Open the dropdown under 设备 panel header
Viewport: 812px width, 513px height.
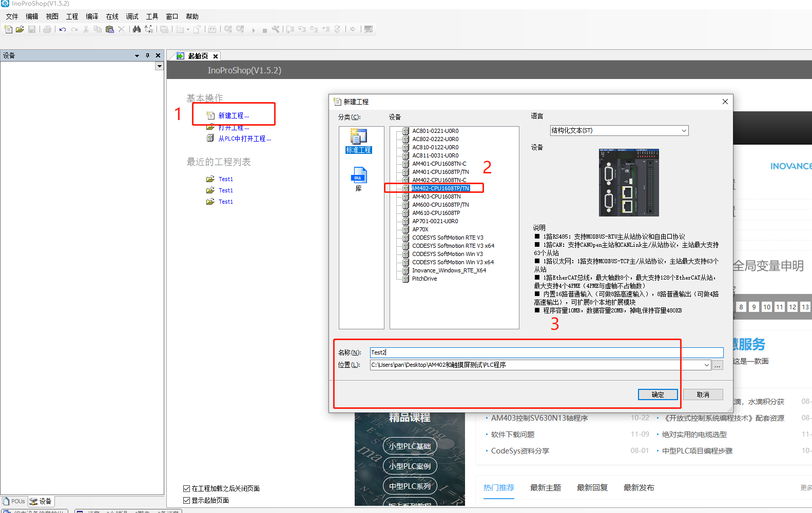coord(160,66)
